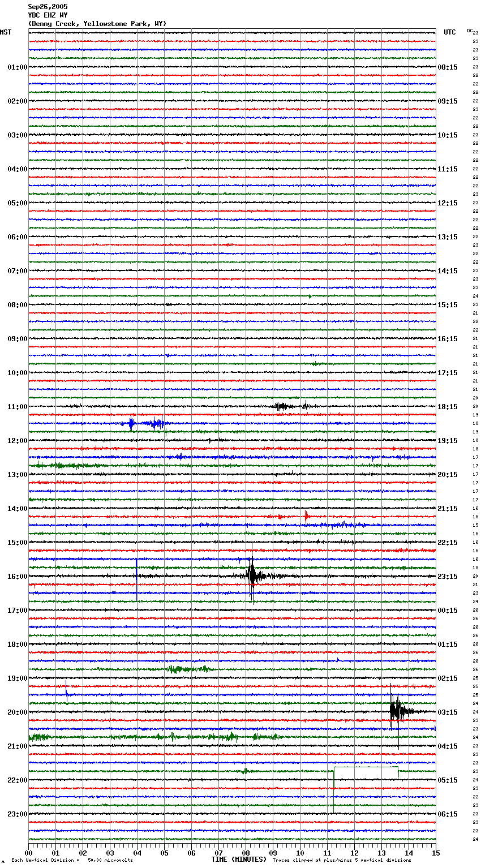
Task: Click the 15 minute tick label on bottom axis
Action: click(436, 853)
